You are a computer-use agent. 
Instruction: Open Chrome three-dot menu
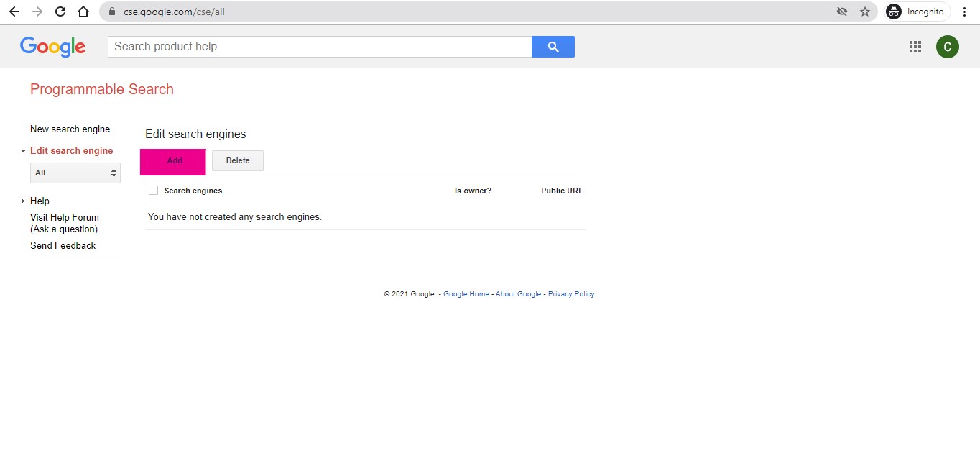point(964,12)
